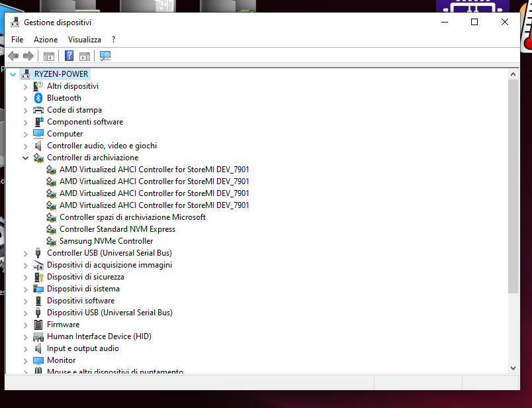Select the Dispositivi di acquisizione immagini label
The height and width of the screenshot is (408, 532).
(x=109, y=265)
